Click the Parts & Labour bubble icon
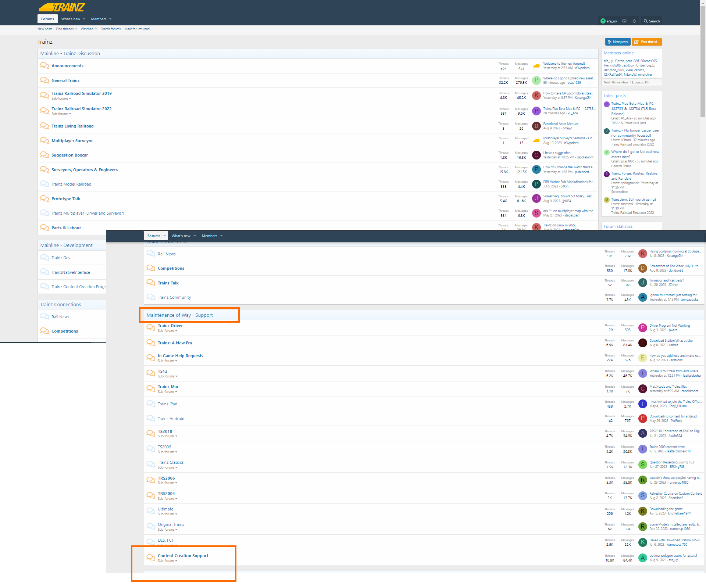This screenshot has width=706, height=588. pos(44,228)
